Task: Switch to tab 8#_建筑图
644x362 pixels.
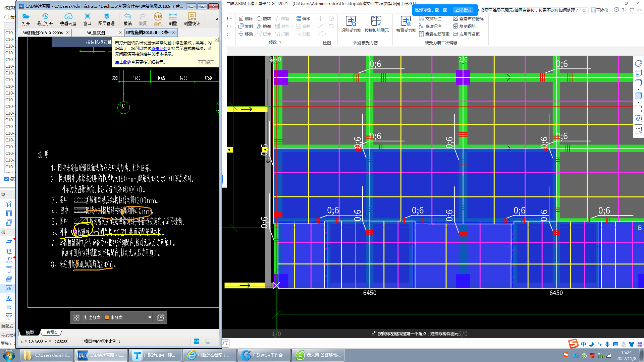Action: point(96,33)
